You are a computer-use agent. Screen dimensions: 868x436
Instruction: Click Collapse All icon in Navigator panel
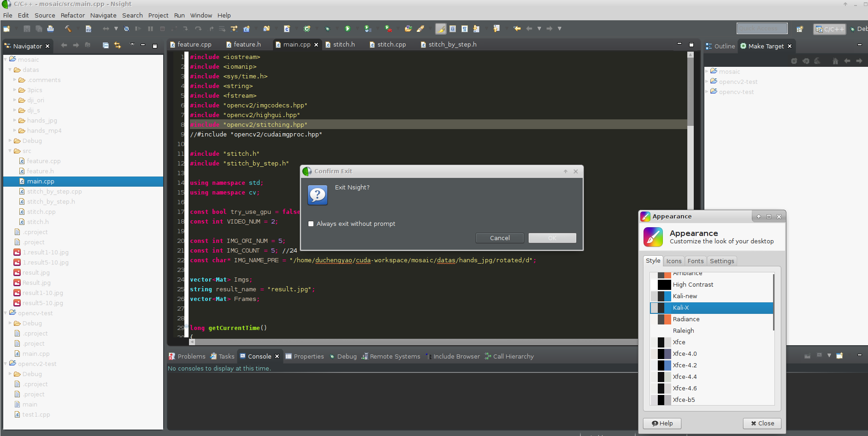[106, 45]
